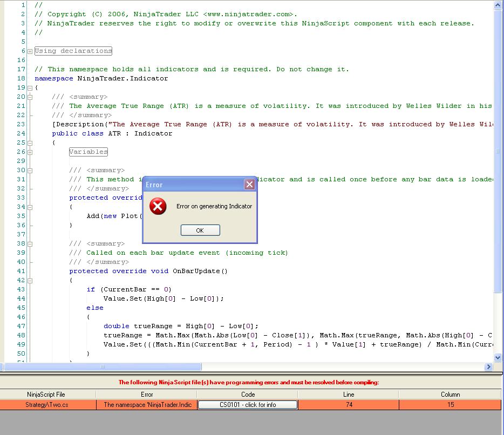Open CS0101 - click for info
This screenshot has width=504, height=435.
click(248, 405)
